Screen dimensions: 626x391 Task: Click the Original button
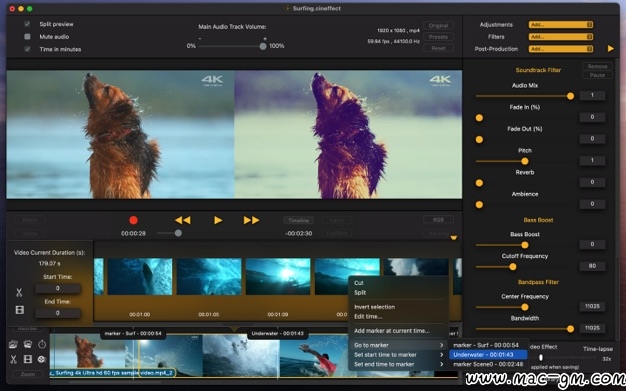(438, 26)
